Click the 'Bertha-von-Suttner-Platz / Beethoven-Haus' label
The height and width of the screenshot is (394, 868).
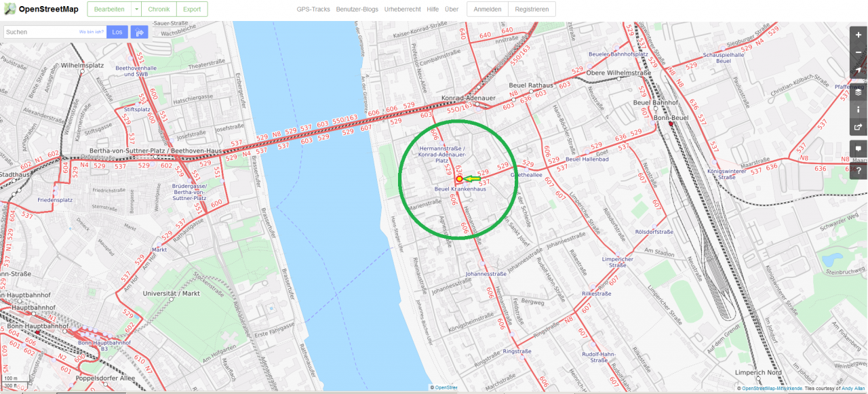156,151
